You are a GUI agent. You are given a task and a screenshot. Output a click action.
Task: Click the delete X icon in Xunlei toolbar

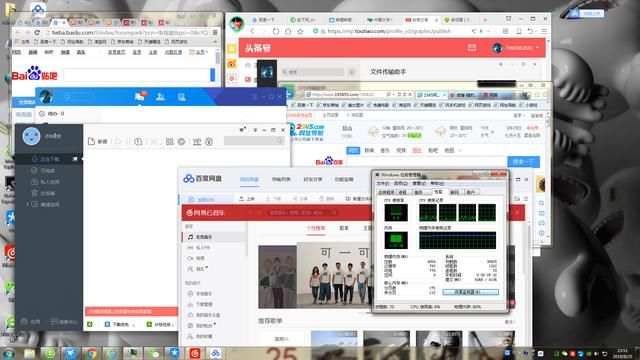pos(154,141)
